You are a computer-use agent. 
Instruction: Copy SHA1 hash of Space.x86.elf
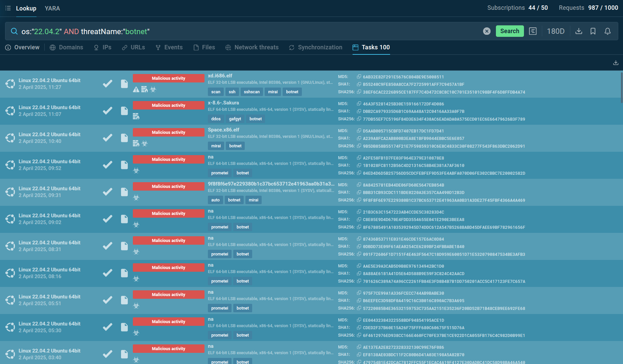tap(359, 138)
